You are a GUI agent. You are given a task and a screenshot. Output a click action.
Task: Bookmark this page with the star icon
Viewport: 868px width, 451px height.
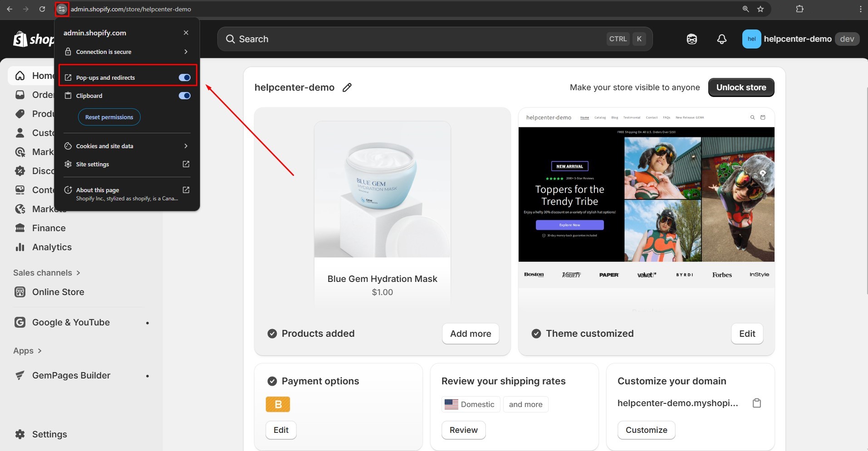point(760,9)
